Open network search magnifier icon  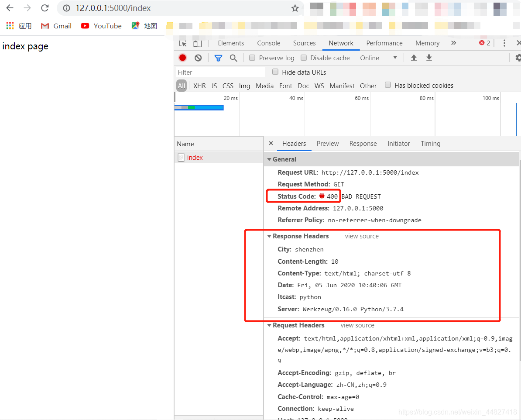click(x=233, y=58)
